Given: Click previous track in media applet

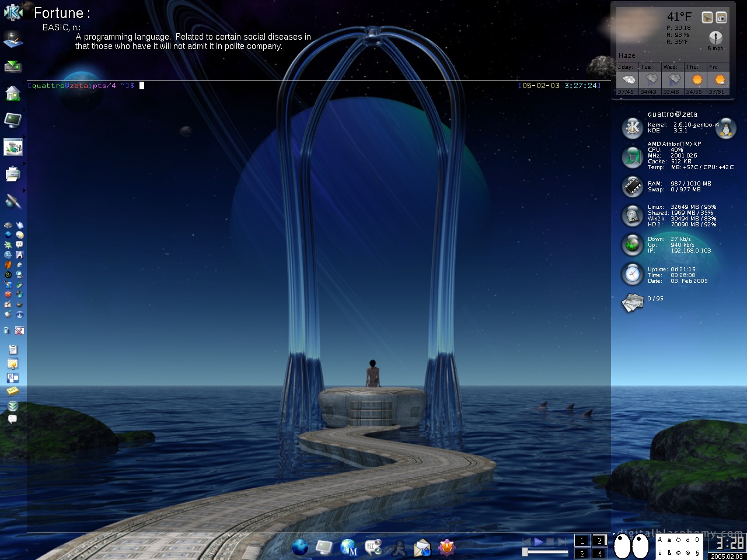Looking at the screenshot, I should pos(527,542).
